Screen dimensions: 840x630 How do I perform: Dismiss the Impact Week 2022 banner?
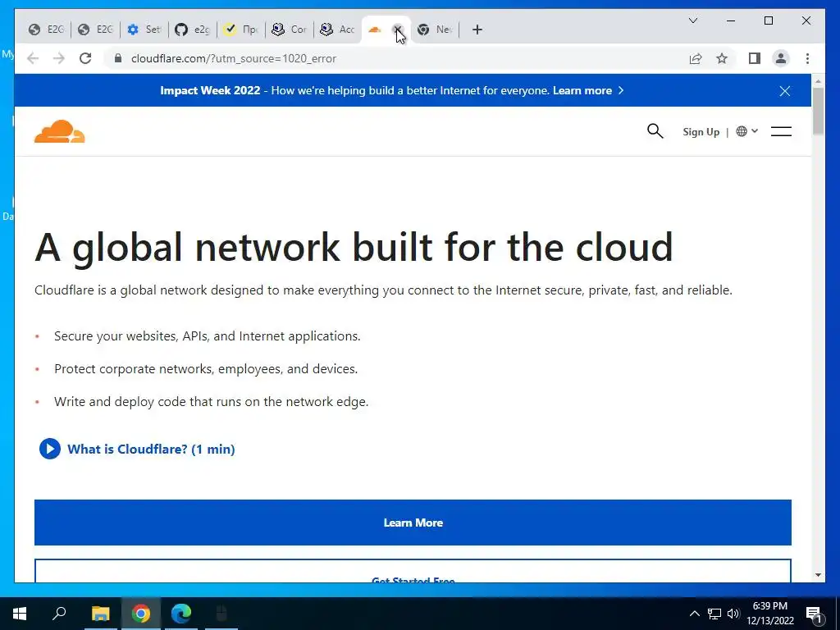pyautogui.click(x=785, y=91)
